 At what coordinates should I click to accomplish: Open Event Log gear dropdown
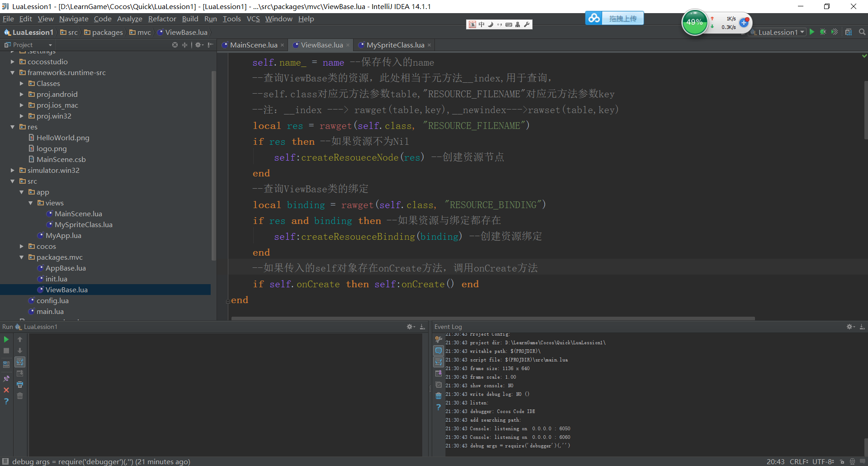[850, 327]
